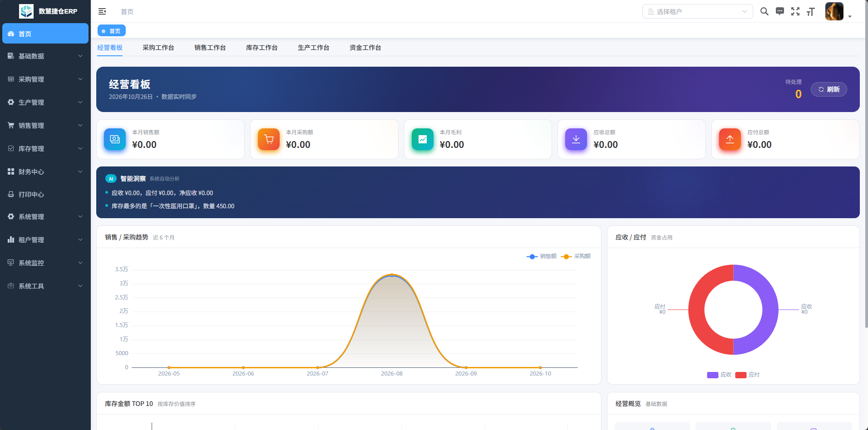Switch to the 资金工作台 tab
Screen dimensions: 868x430
click(x=365, y=48)
